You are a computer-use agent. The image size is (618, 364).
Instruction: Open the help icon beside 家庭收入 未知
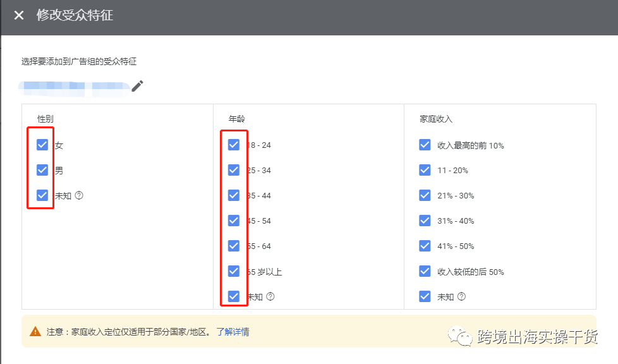(462, 296)
